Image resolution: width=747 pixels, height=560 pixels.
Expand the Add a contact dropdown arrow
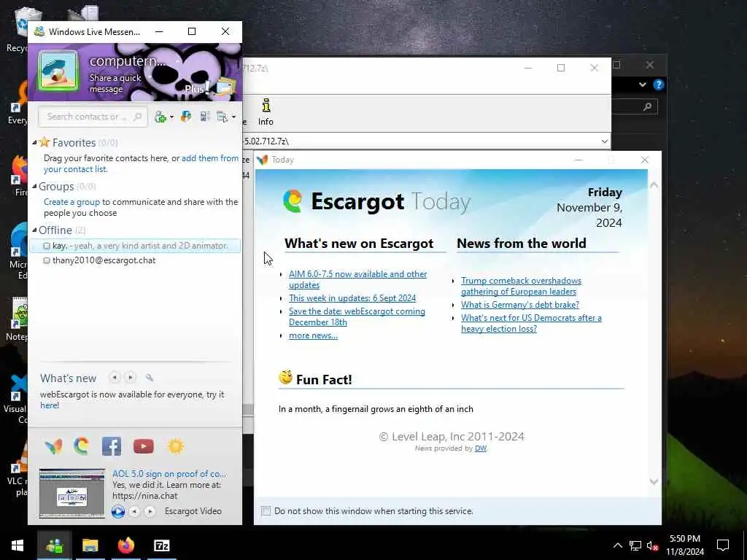[x=171, y=117]
